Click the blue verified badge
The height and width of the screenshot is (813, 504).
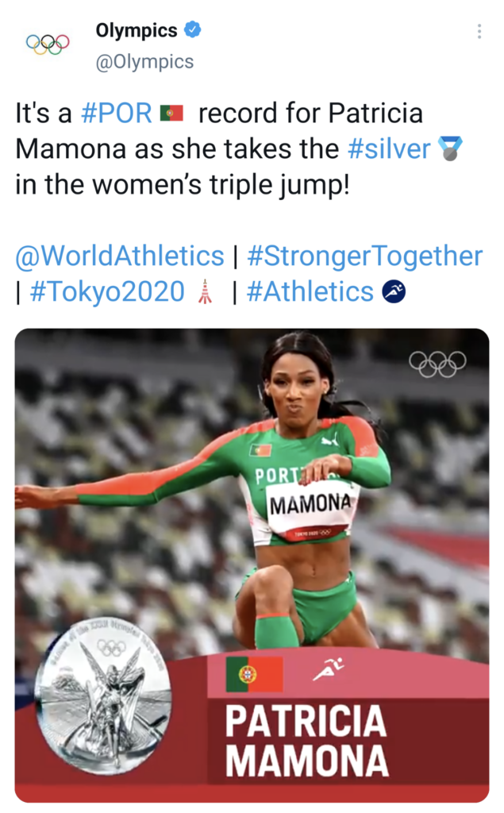(192, 29)
